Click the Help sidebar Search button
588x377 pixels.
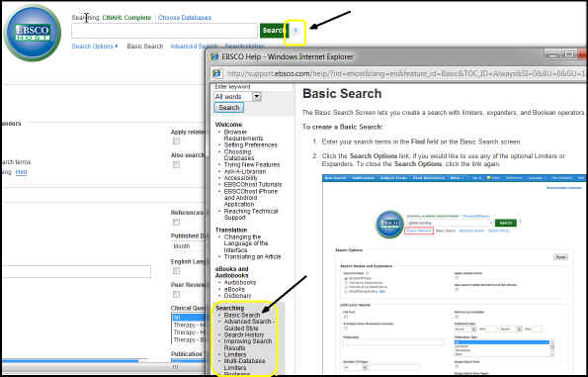(x=228, y=108)
